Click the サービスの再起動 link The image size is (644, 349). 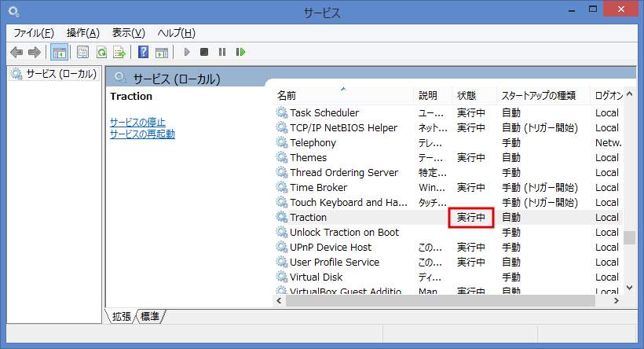click(142, 134)
